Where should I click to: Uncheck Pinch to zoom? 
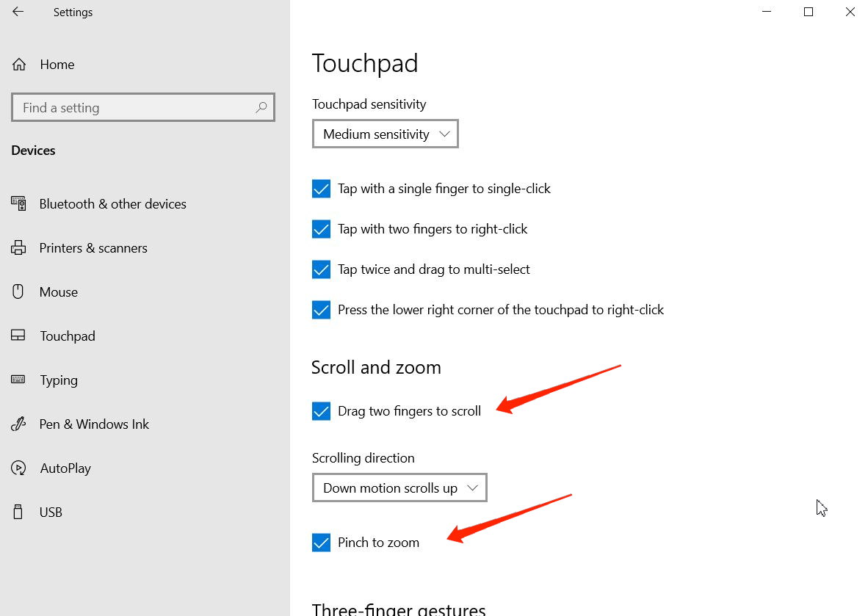click(x=321, y=542)
